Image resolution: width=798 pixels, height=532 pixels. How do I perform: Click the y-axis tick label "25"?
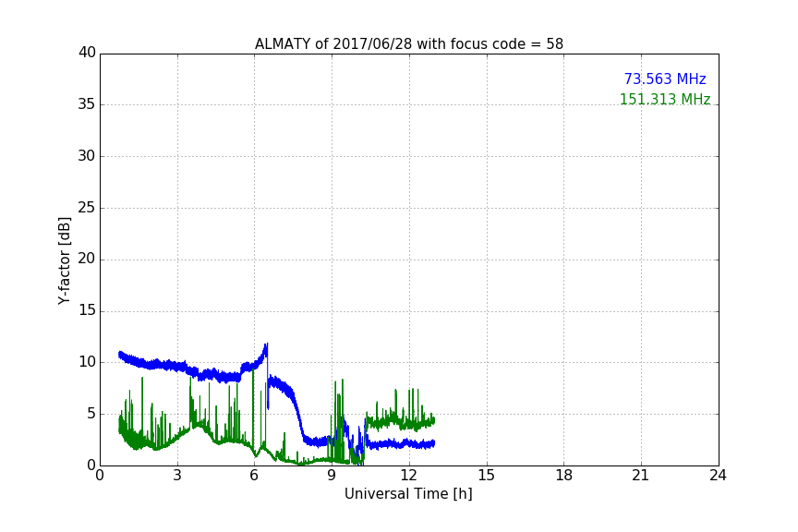[x=87, y=208]
